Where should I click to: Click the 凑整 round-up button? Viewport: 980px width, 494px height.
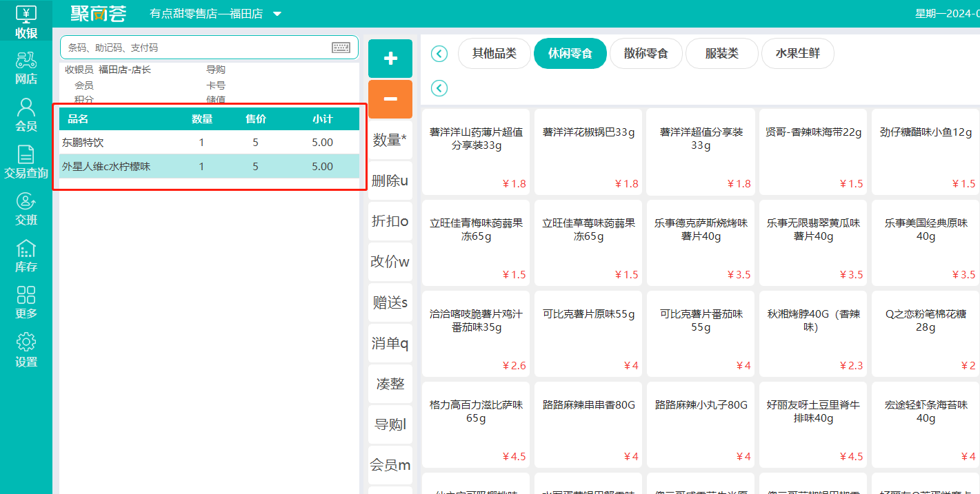coord(390,384)
